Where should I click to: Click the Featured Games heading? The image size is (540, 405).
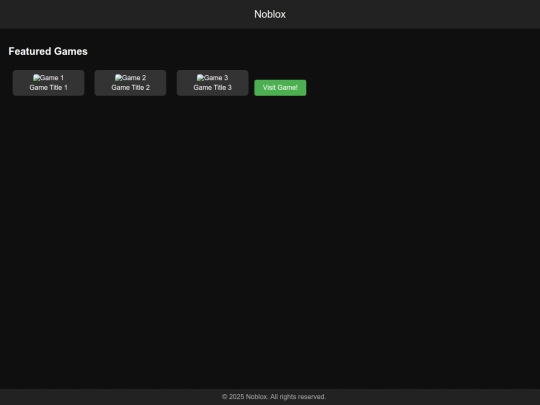pyautogui.click(x=48, y=51)
